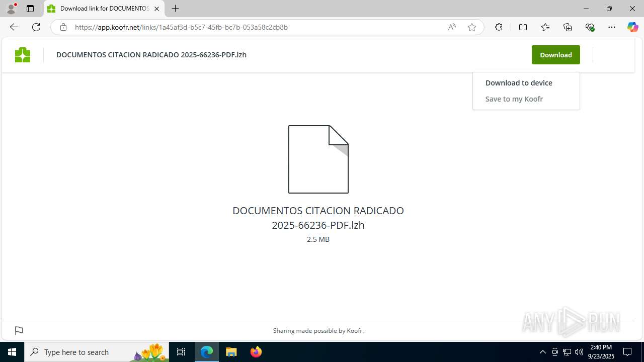Viewport: 644px width, 362px height.
Task: Go back with browser back arrow
Action: click(14, 27)
